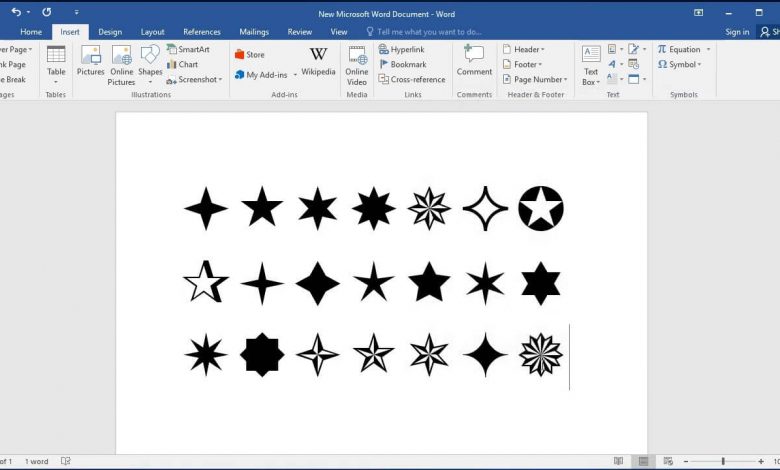Insert Date and Time
Viewport: 780px width, 470px height.
click(633, 64)
